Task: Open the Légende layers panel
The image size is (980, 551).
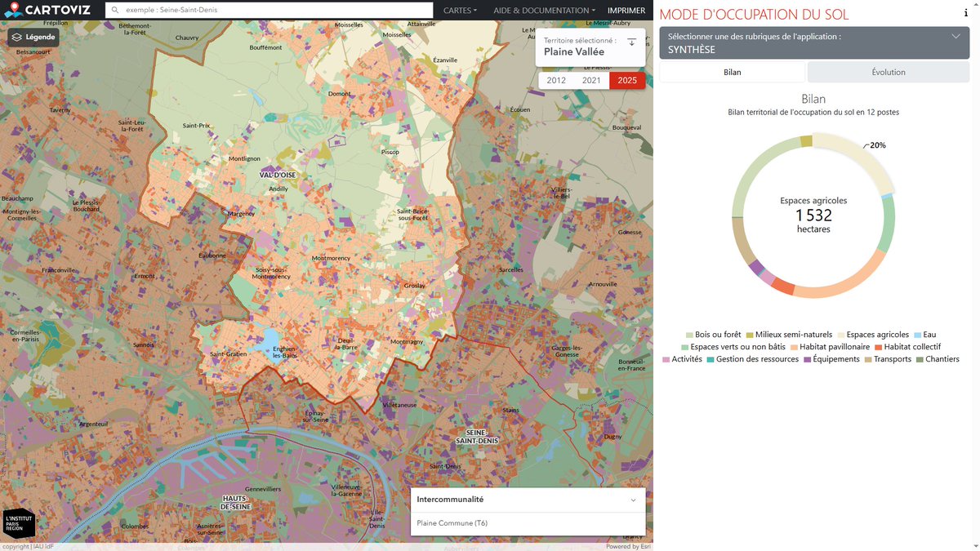Action: [x=33, y=37]
